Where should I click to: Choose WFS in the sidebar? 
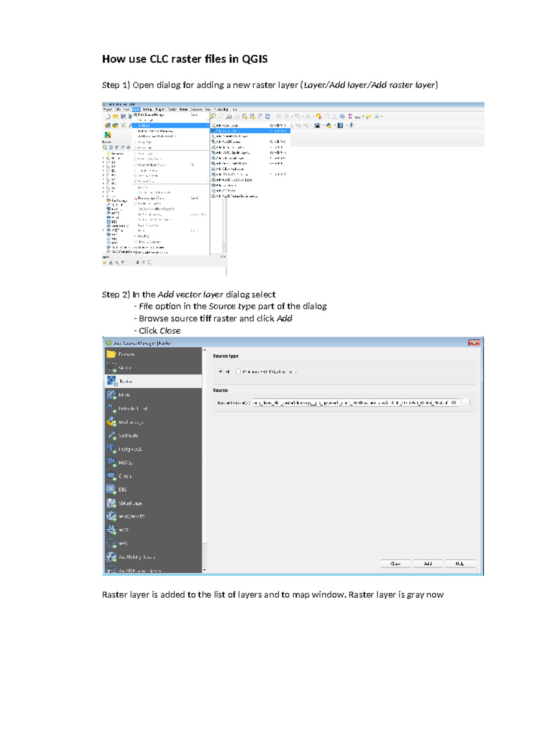click(x=153, y=543)
